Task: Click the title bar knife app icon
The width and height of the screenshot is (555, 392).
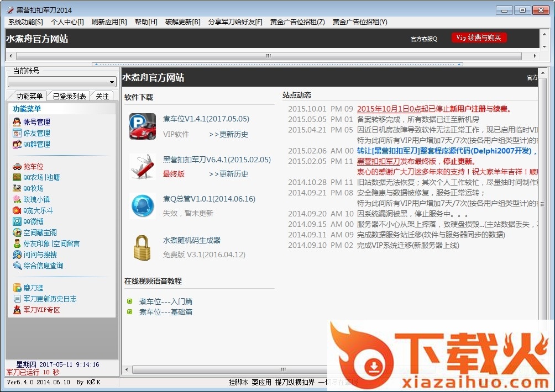Action: click(11, 10)
